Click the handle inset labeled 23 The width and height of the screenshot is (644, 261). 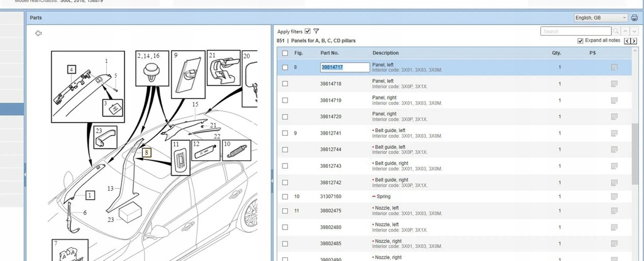pyautogui.click(x=105, y=137)
